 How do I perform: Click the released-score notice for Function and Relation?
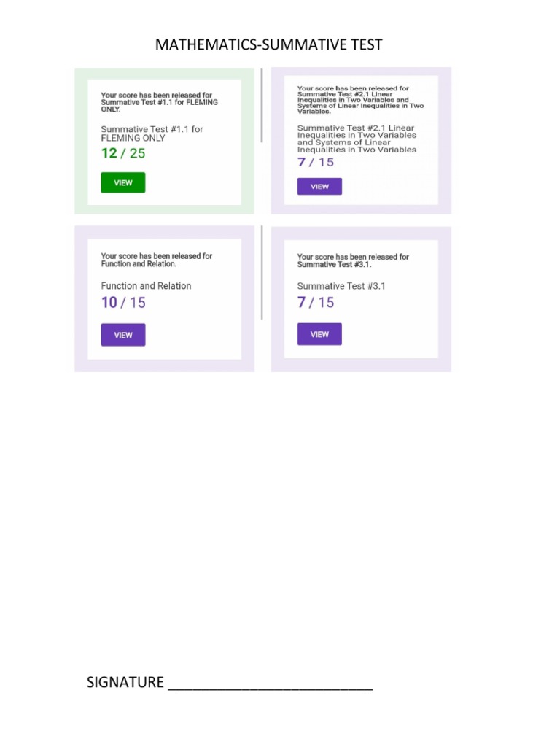(156, 260)
